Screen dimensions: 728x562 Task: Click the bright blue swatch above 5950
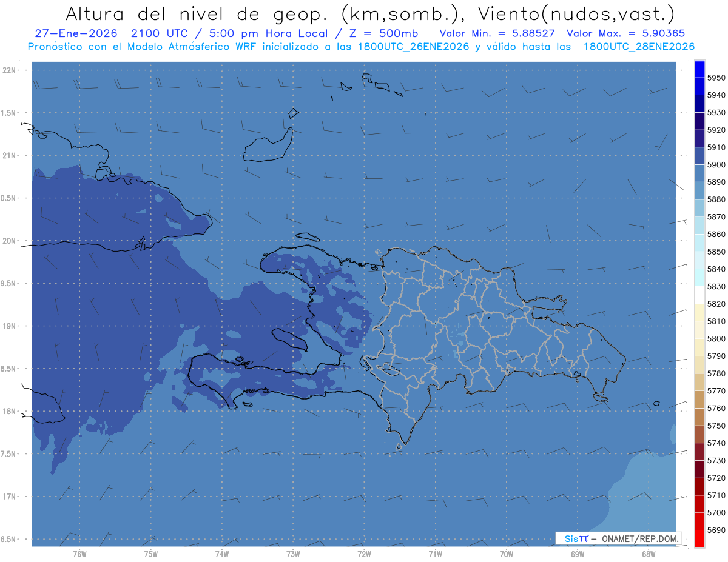(x=699, y=69)
